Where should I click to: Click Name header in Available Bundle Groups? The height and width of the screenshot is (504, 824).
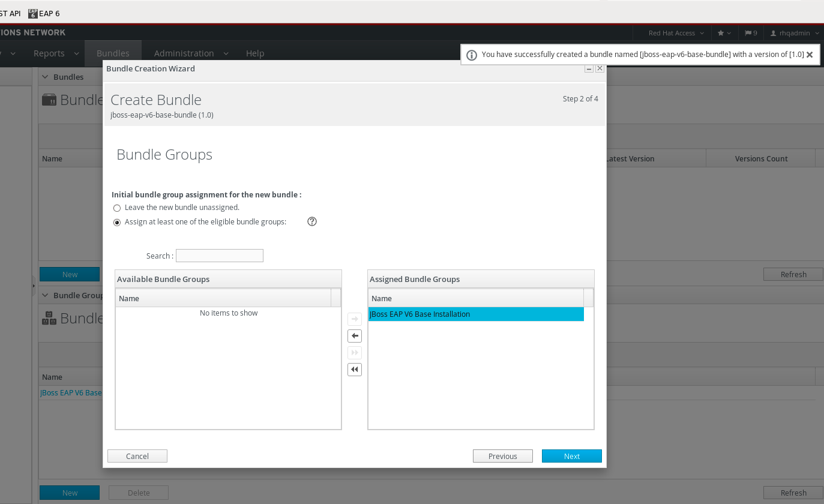coord(223,298)
